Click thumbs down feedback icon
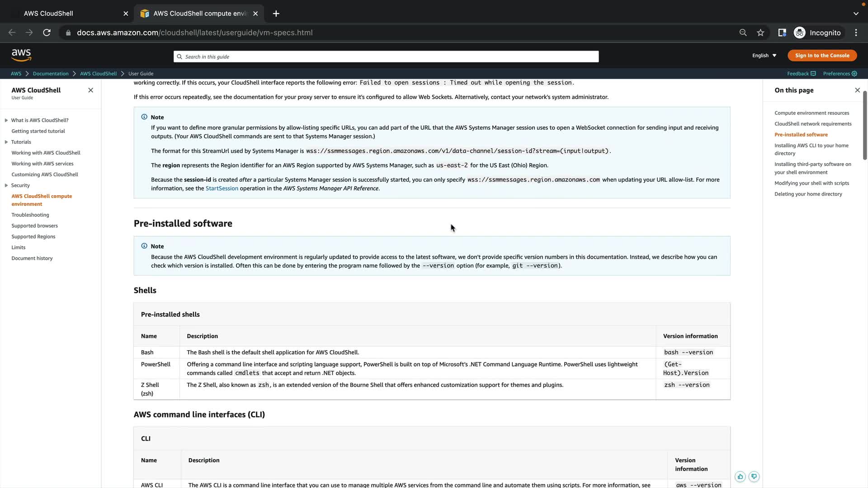 point(754,476)
